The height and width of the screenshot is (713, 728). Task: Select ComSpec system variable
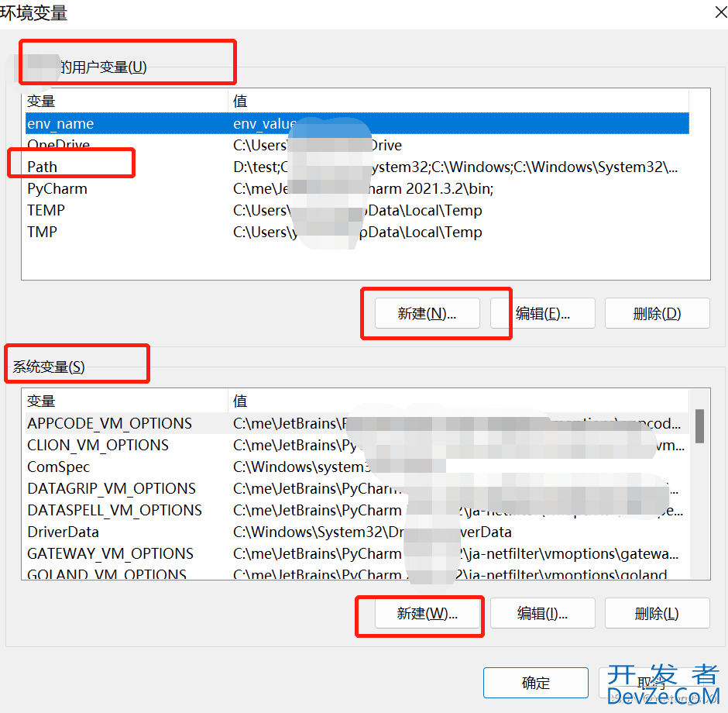357,467
